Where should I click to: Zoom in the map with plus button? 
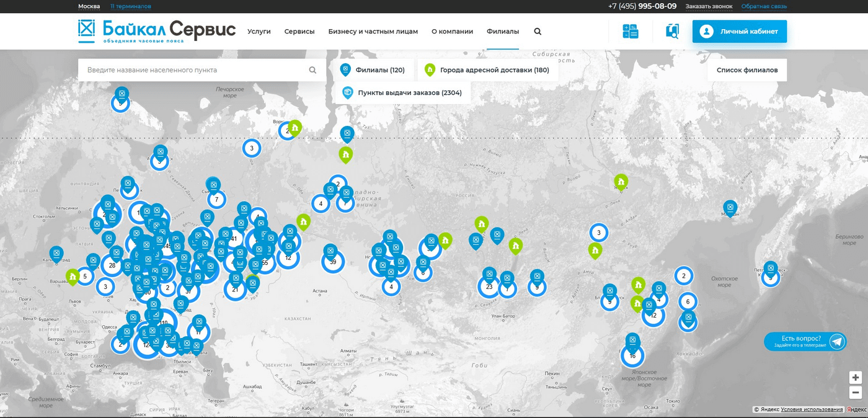(856, 378)
